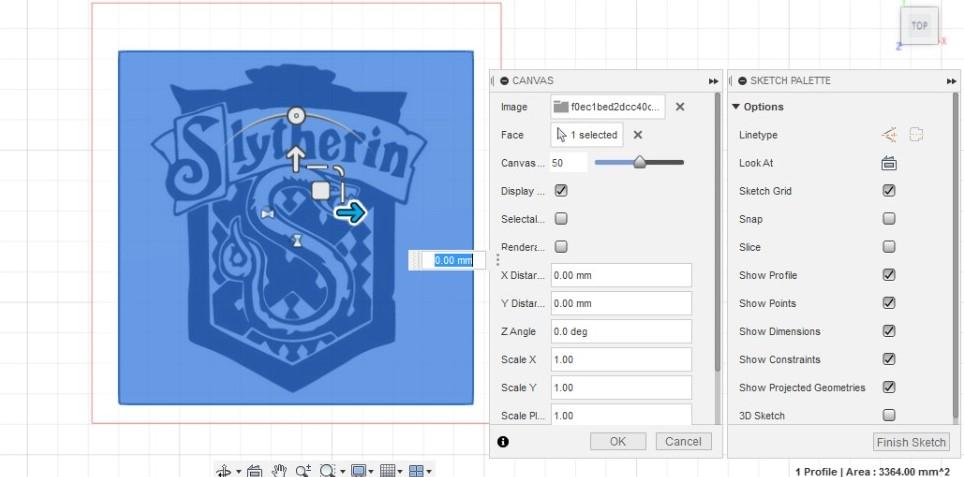Image resolution: width=964 pixels, height=477 pixels.
Task: Click the Scale Y input field
Action: (621, 388)
